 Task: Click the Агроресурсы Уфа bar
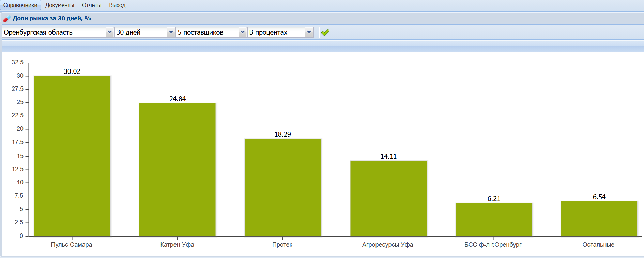(x=388, y=198)
